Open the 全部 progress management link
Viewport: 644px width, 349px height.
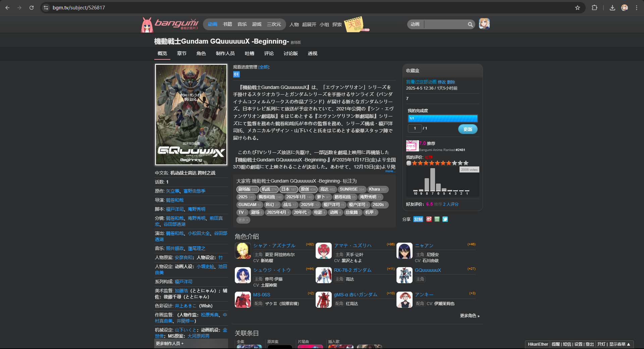264,67
